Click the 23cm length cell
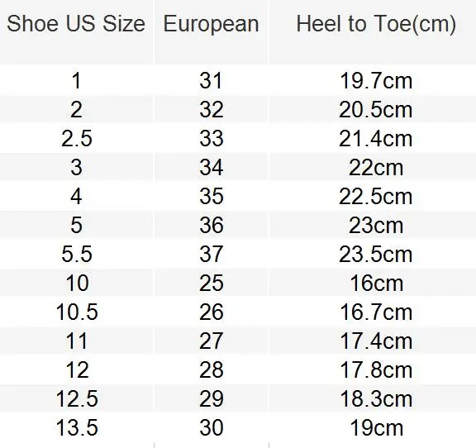The image size is (476, 448). tap(376, 225)
